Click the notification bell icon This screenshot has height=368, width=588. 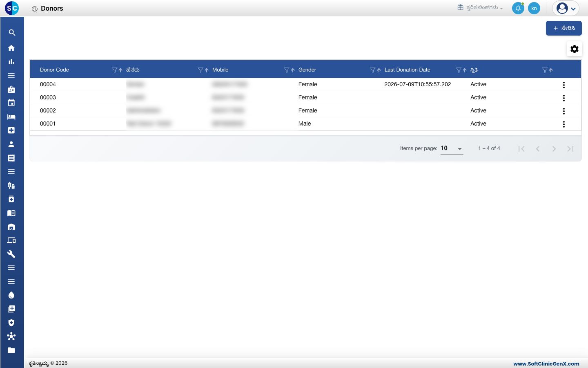[x=518, y=8]
